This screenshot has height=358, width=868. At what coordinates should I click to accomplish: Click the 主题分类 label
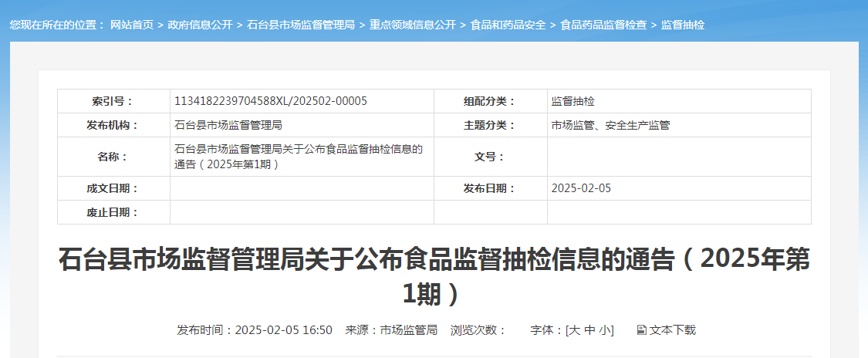(490, 125)
